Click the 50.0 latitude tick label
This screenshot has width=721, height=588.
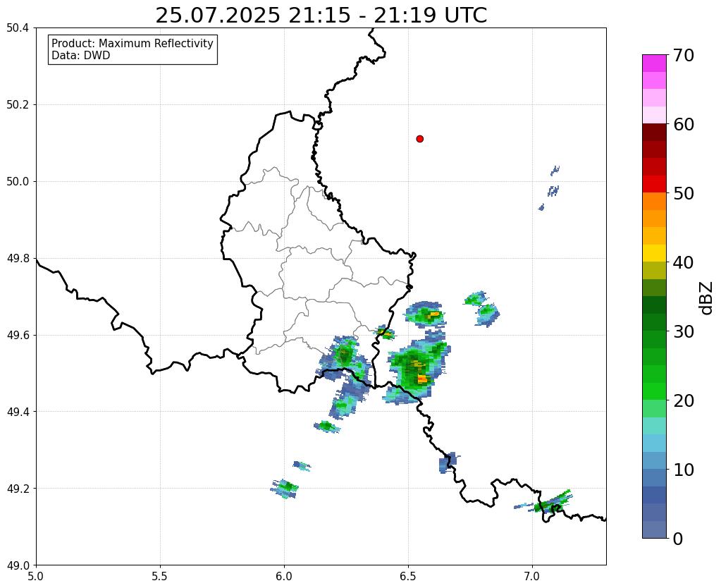(18, 182)
